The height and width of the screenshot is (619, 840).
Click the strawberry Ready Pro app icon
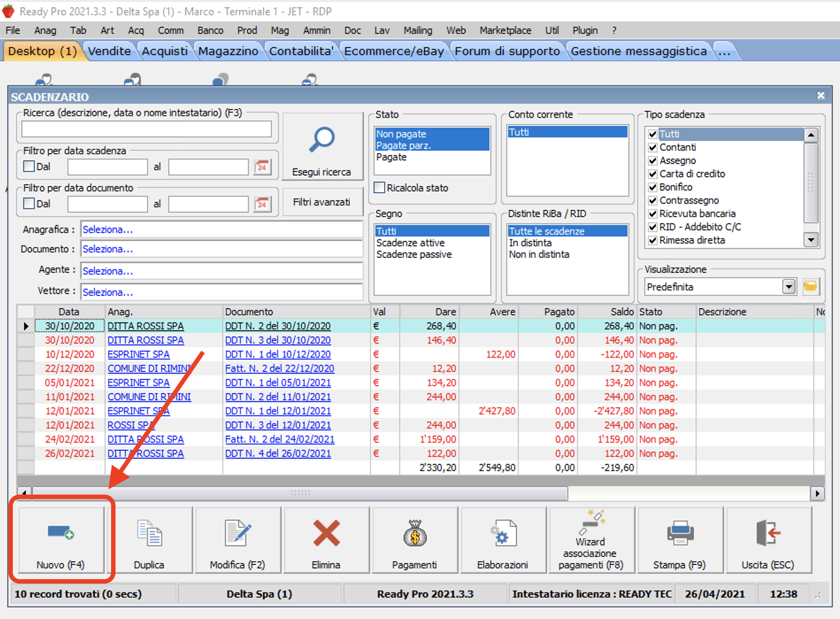coord(8,12)
